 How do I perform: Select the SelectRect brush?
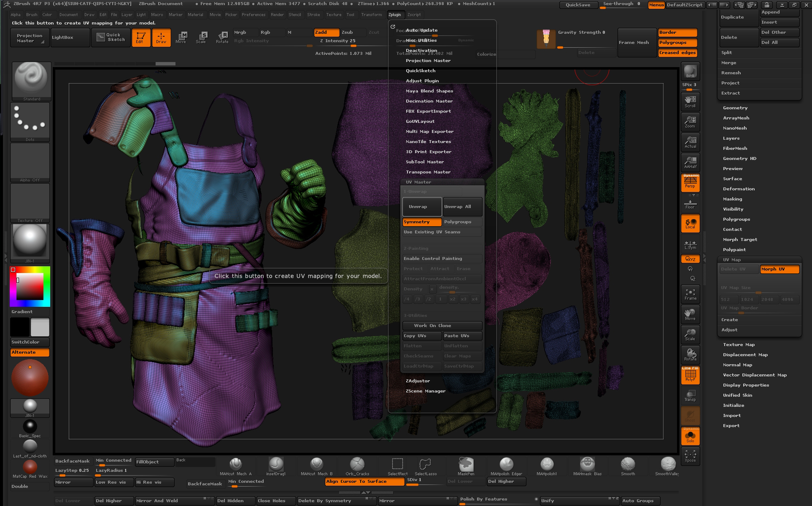397,466
